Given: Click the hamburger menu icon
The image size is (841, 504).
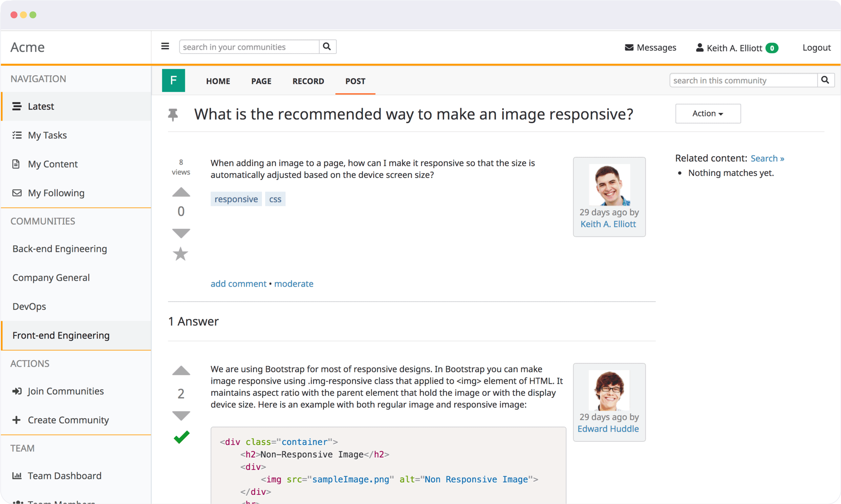Looking at the screenshot, I should pyautogui.click(x=166, y=46).
